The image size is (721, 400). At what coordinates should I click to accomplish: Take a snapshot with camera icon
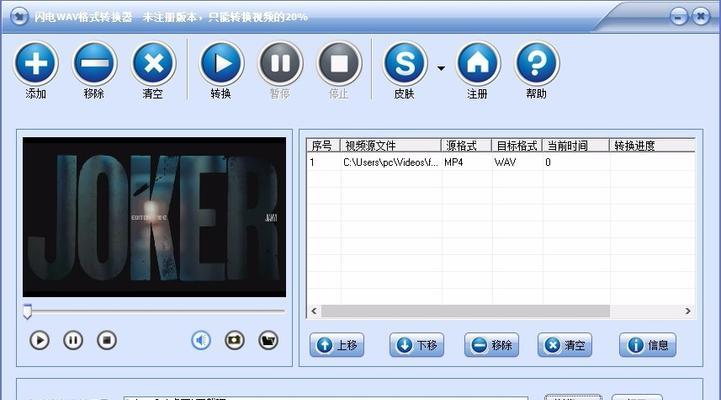(235, 341)
